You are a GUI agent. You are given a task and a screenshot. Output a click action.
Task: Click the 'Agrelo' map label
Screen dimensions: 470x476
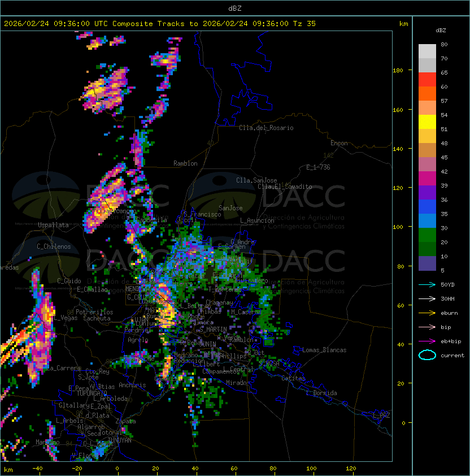pos(138,340)
